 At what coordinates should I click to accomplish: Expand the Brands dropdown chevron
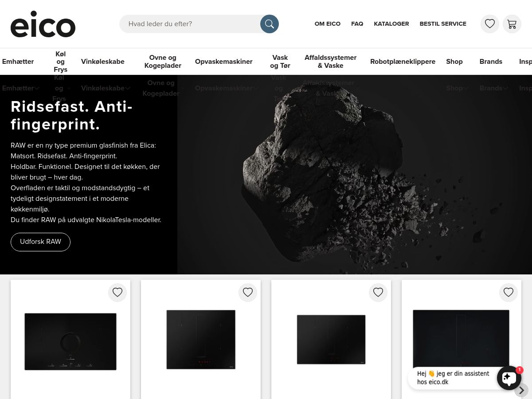point(505,88)
